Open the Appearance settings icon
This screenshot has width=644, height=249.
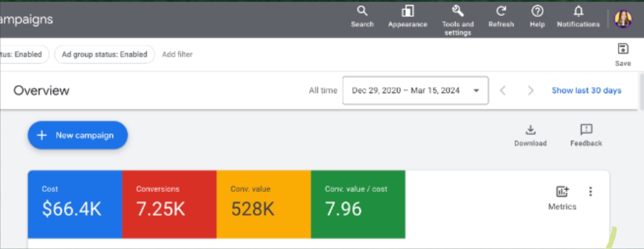point(407,16)
